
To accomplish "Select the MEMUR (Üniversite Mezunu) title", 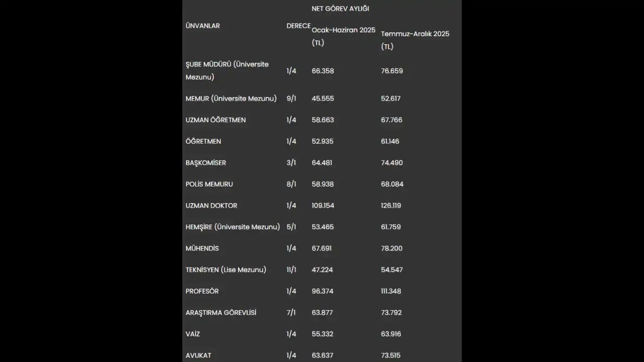I will click(x=231, y=99).
